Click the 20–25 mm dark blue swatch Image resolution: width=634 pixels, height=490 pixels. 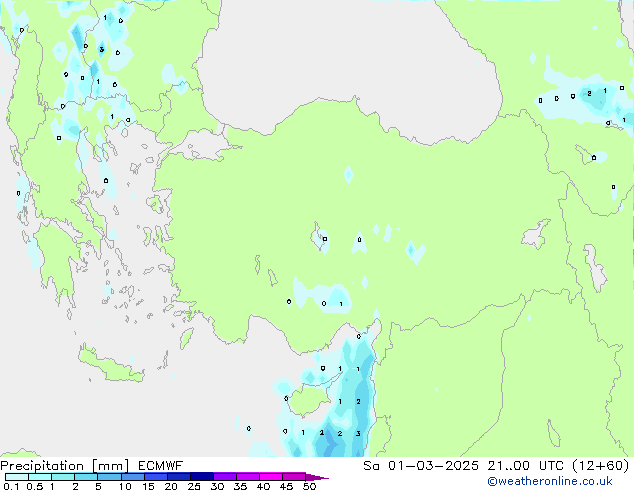pos(179,477)
